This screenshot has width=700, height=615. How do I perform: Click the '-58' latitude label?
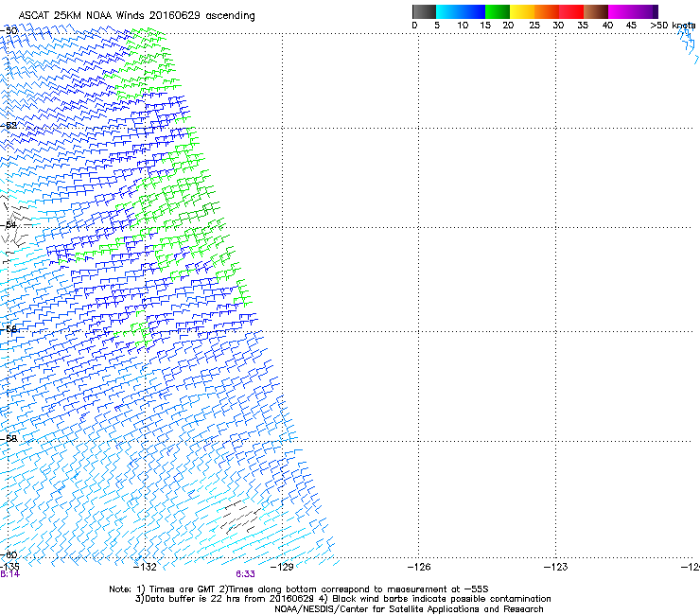click(x=9, y=439)
